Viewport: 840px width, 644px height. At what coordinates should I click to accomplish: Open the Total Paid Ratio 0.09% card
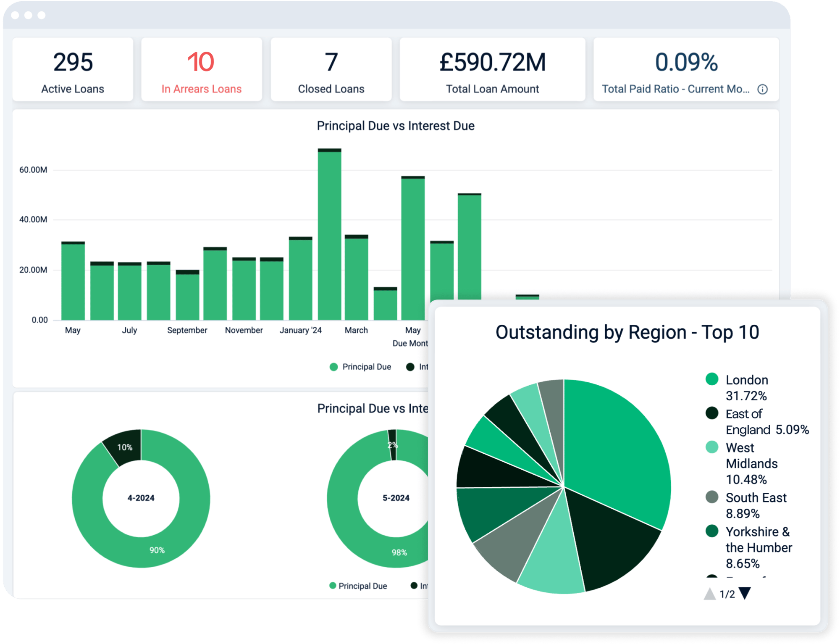[686, 69]
